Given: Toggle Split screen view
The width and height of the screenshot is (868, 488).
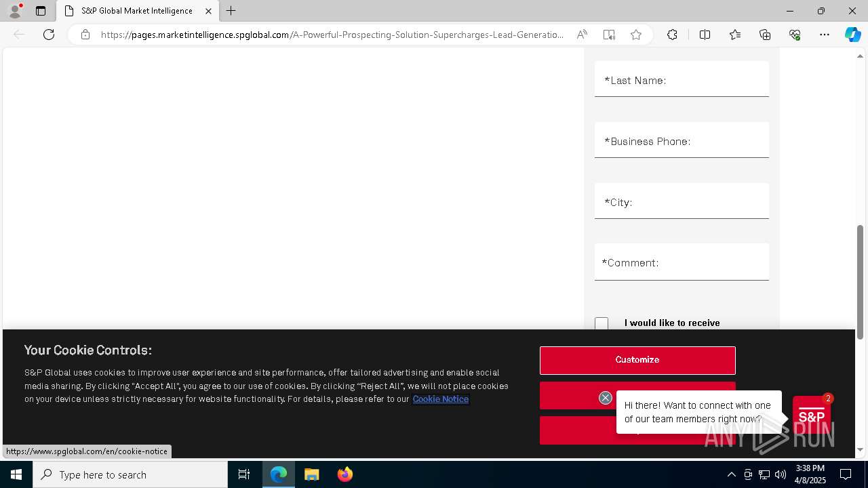Looking at the screenshot, I should pos(705,35).
